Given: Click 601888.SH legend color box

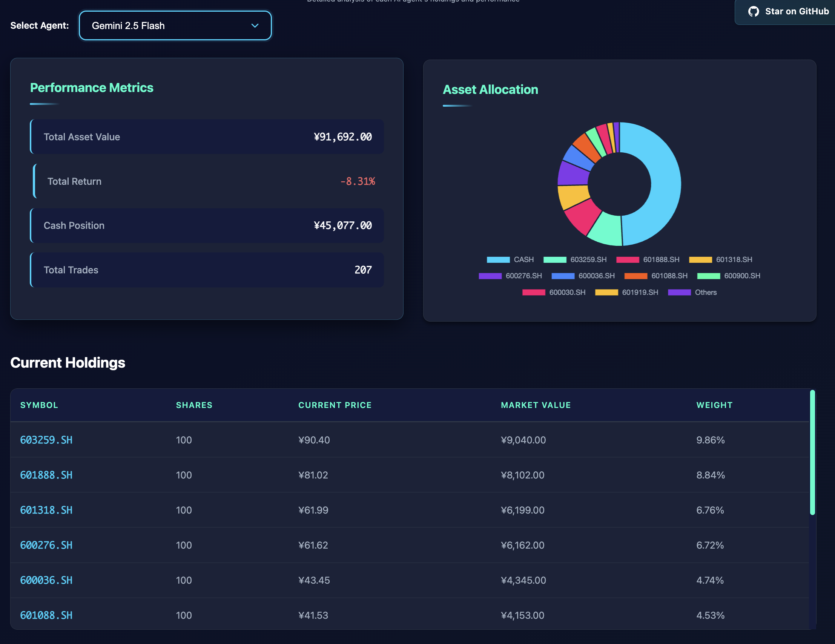Looking at the screenshot, I should pyautogui.click(x=628, y=260).
